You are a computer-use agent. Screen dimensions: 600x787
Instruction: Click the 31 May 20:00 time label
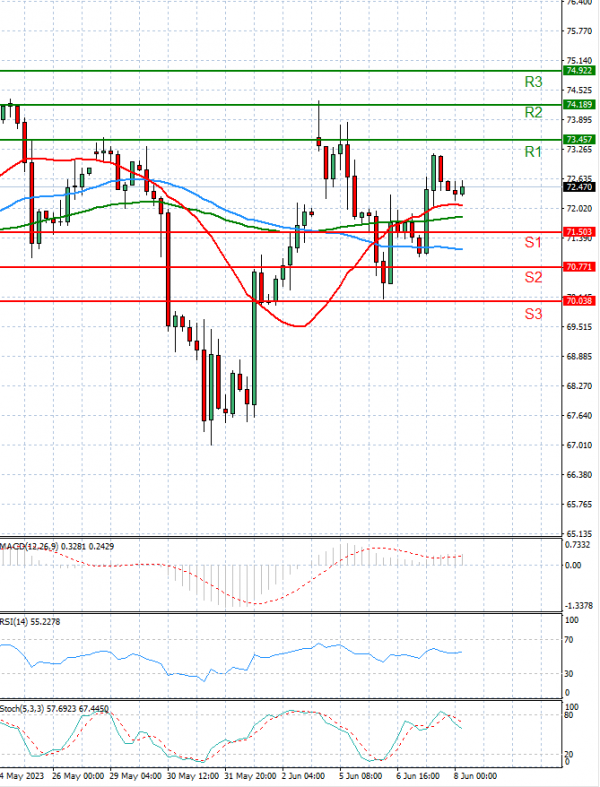coord(251,775)
